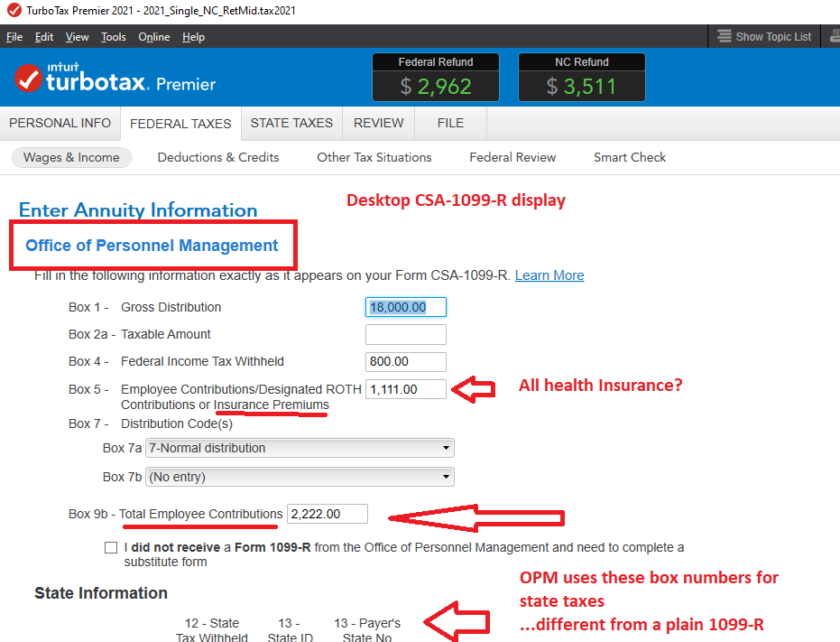840x642 pixels.
Task: Click the Box 9b Total Employee Contributions field
Action: tap(328, 514)
